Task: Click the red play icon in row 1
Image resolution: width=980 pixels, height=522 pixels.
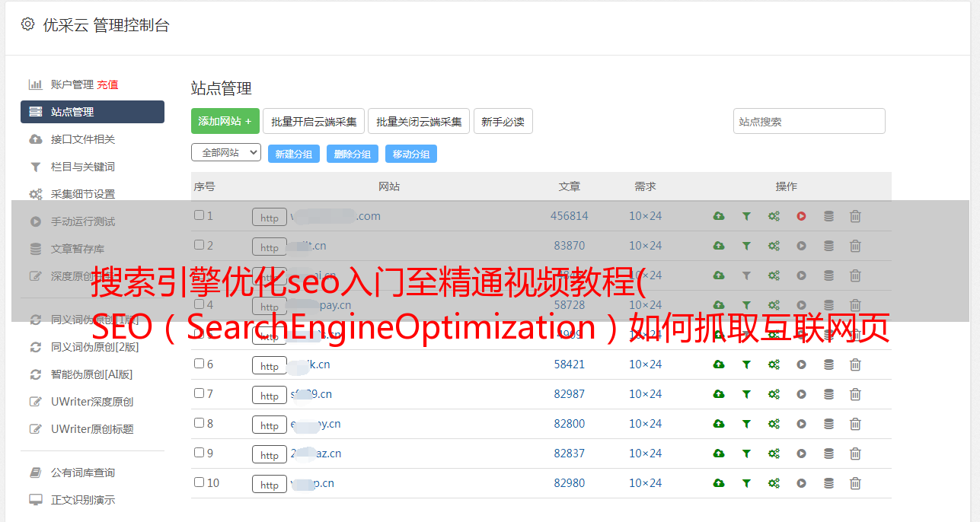Action: [801, 216]
